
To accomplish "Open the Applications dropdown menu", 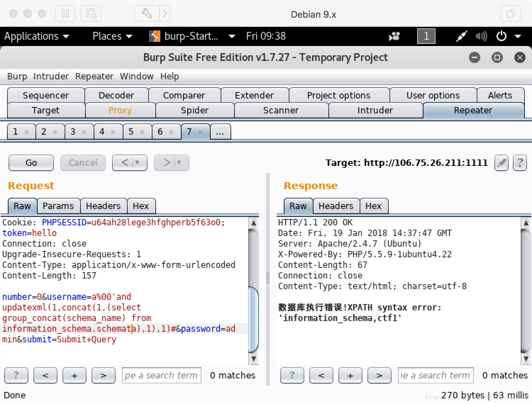I will tap(37, 36).
